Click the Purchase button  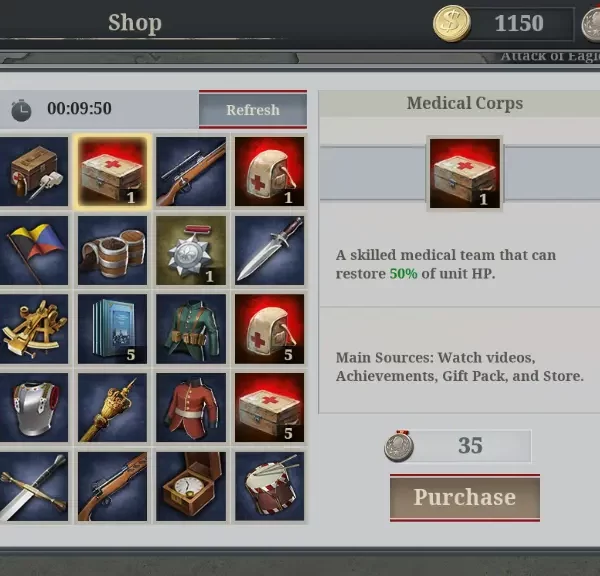click(x=465, y=498)
